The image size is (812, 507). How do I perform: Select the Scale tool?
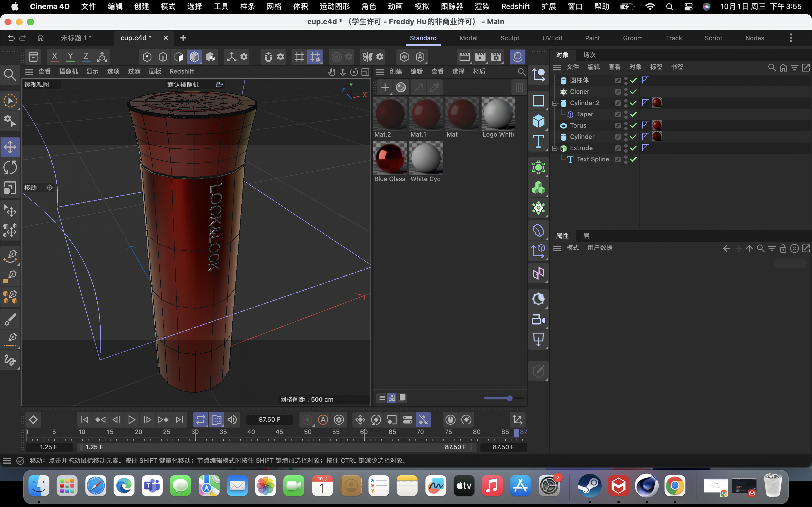pos(10,188)
